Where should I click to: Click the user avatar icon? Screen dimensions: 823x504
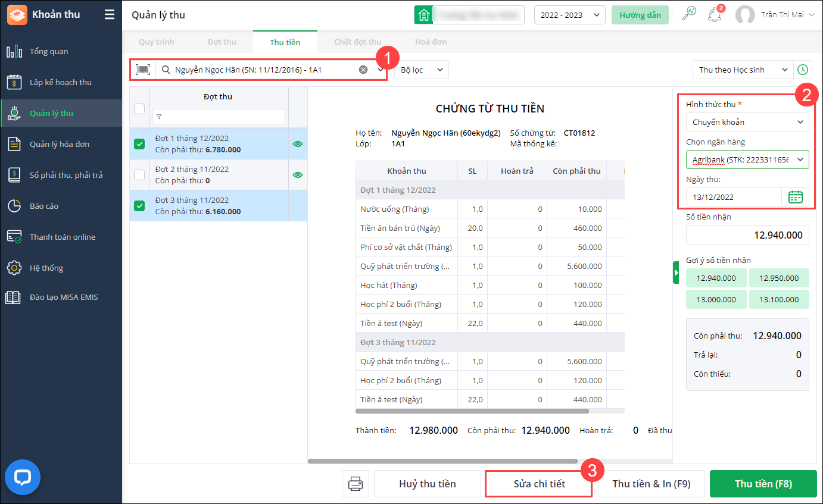pyautogui.click(x=745, y=15)
